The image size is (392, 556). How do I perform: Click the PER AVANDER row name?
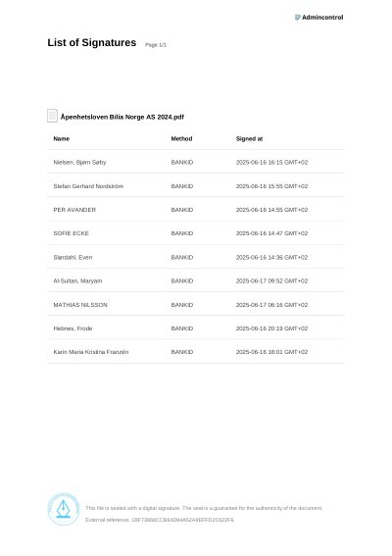[74, 210]
